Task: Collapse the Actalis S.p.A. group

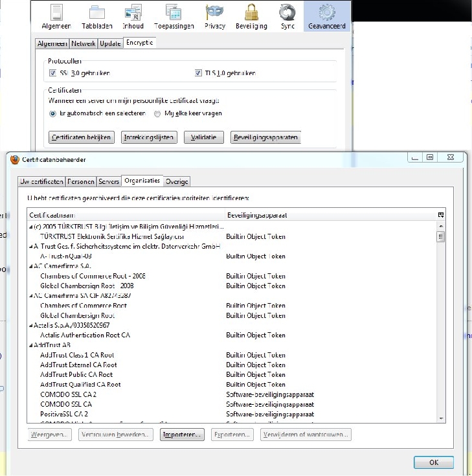Action: (x=30, y=325)
